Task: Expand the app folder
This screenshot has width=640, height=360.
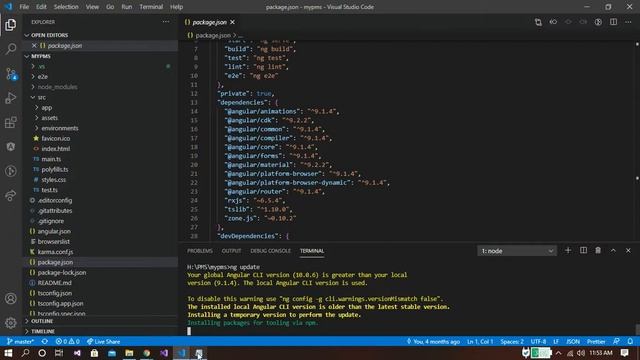Action: pyautogui.click(x=100, y=108)
